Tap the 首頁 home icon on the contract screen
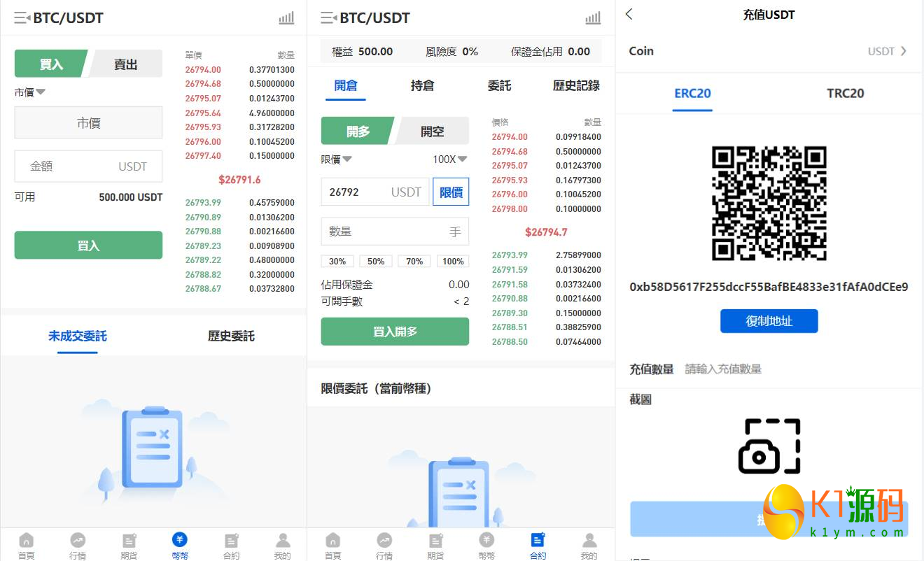 tap(333, 541)
